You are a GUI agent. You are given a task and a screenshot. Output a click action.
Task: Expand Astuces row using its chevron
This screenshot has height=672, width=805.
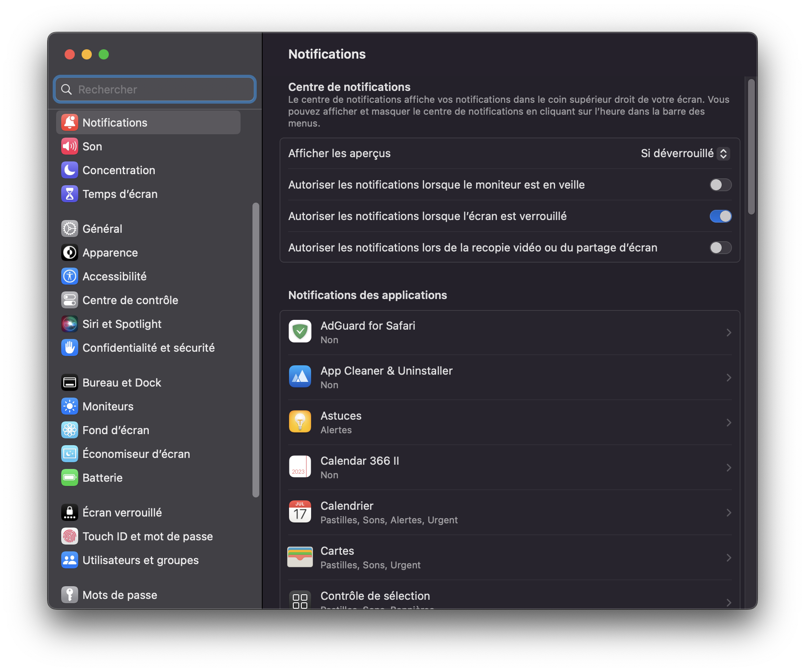coord(728,423)
